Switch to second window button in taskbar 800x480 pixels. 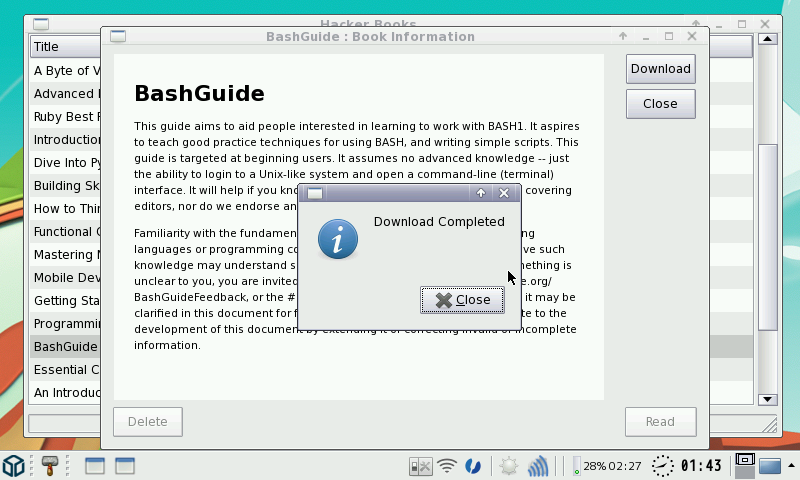(x=125, y=466)
